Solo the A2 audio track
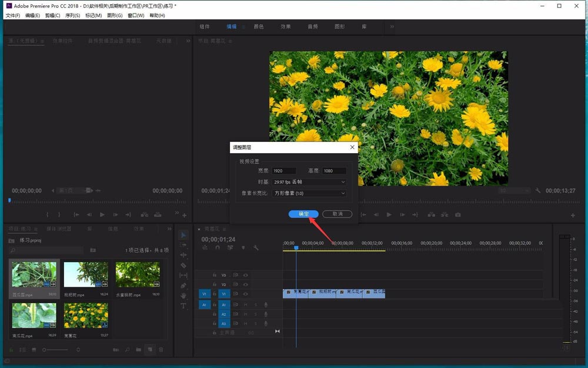 coord(256,314)
